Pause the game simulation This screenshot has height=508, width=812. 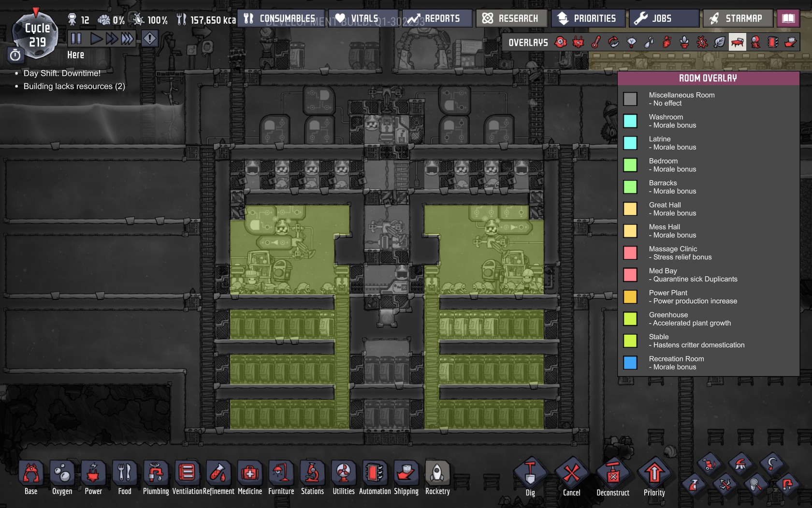(x=76, y=39)
